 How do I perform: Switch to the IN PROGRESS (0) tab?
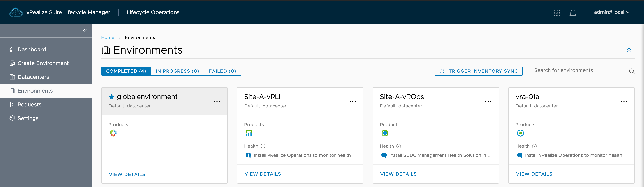[x=177, y=71]
